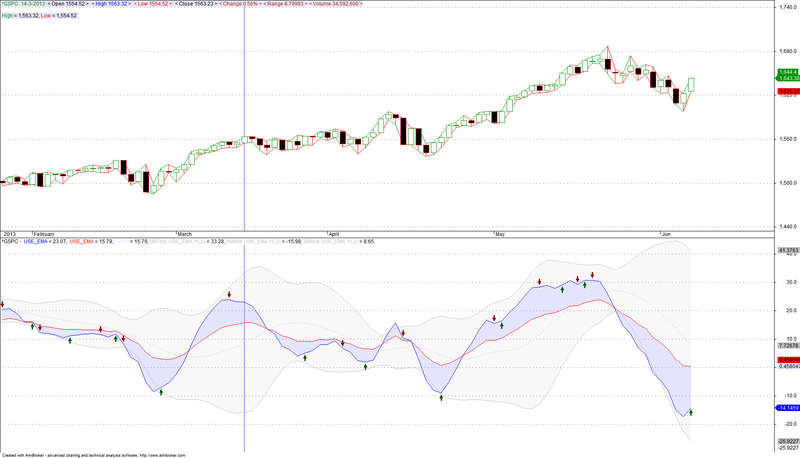This screenshot has height=458, width=800.
Task: Click the February label on date axis
Action: click(x=43, y=234)
